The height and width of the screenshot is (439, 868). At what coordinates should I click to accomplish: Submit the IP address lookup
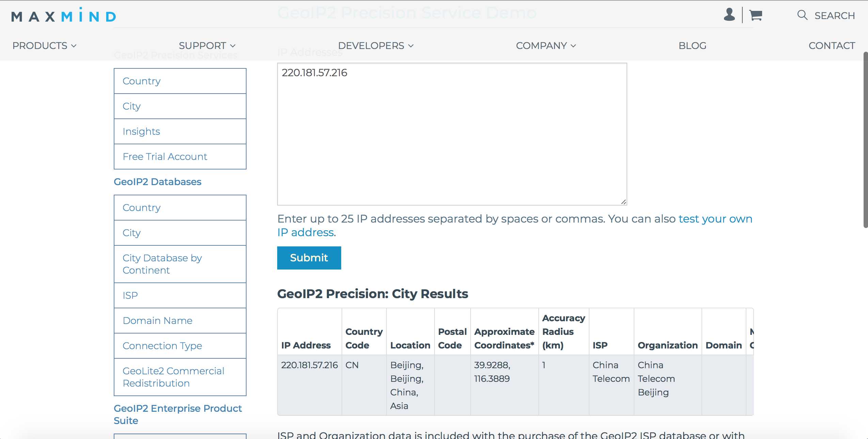click(309, 258)
